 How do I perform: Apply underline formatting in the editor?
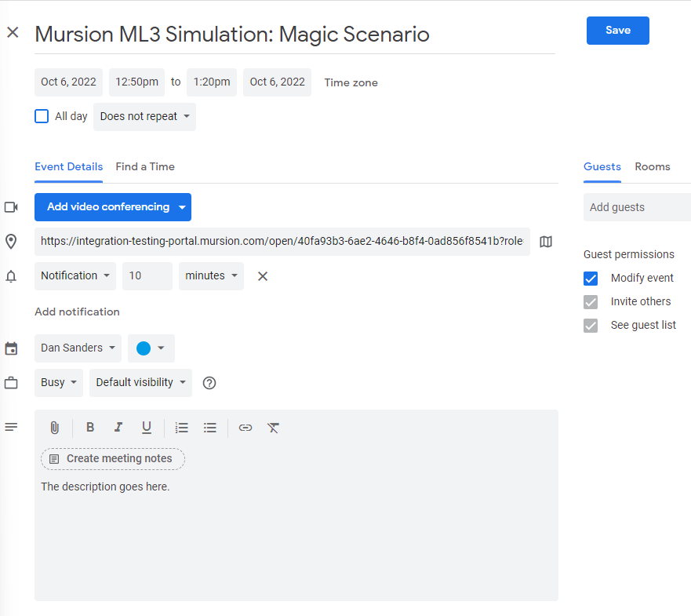(147, 428)
